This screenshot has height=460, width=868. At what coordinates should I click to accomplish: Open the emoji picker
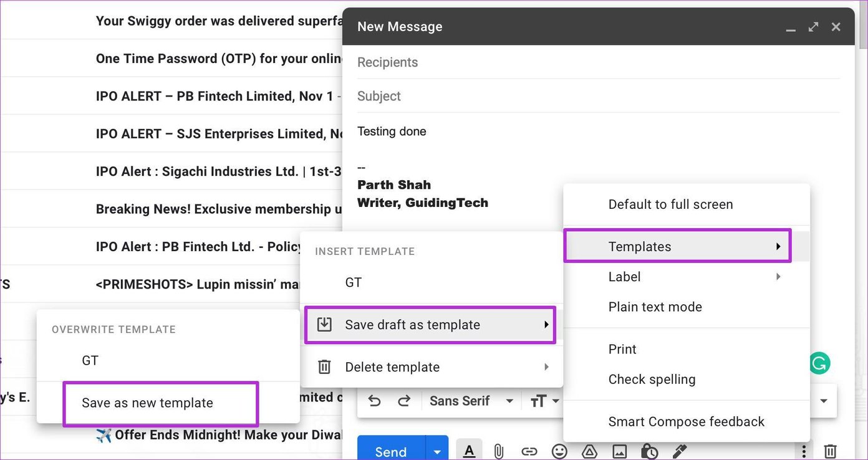click(559, 451)
